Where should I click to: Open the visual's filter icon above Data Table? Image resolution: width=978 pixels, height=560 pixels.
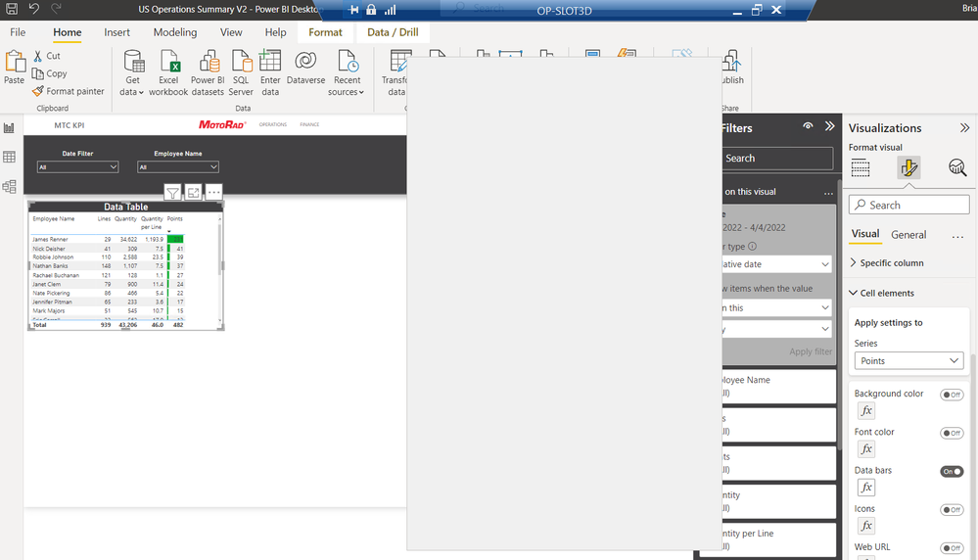[x=172, y=192]
